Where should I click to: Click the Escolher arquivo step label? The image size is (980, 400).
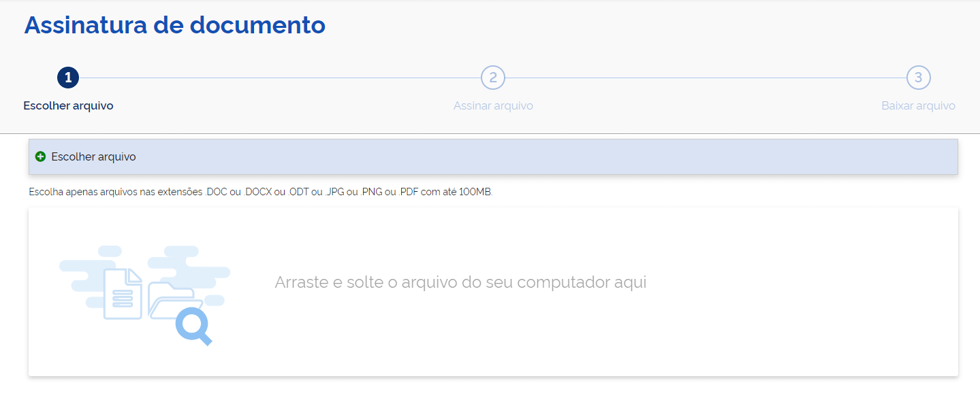pos(67,105)
